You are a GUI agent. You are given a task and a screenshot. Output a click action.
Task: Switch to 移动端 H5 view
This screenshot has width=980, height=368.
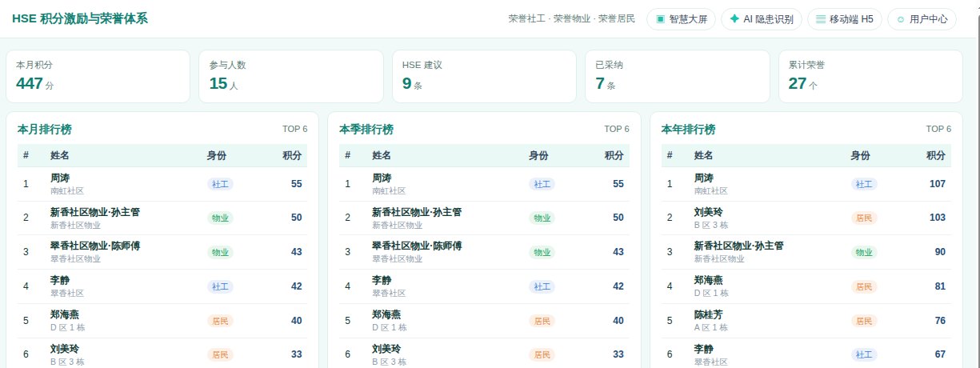click(845, 19)
